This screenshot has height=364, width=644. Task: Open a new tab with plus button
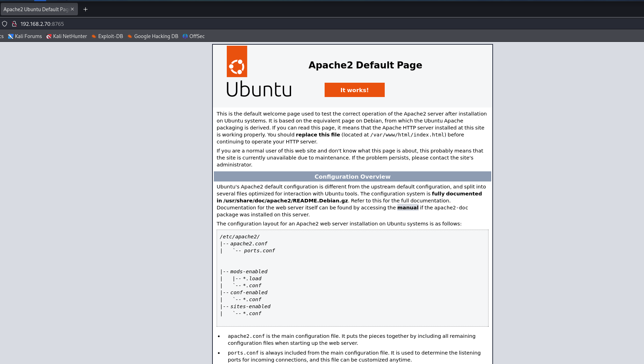[85, 9]
